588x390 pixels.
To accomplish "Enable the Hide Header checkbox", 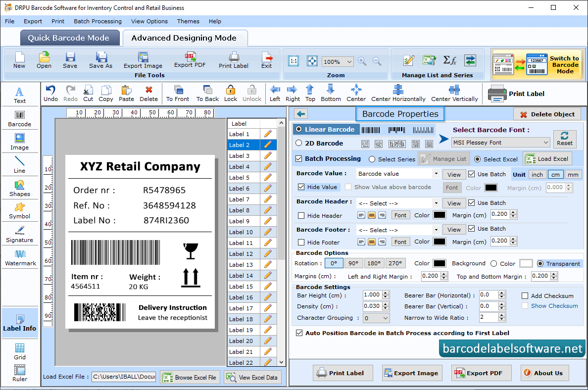I will (x=301, y=216).
